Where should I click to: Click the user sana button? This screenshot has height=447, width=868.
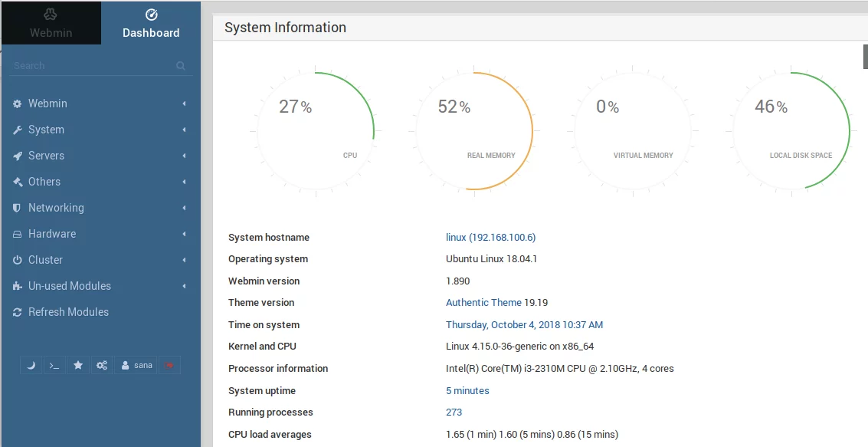(x=136, y=366)
